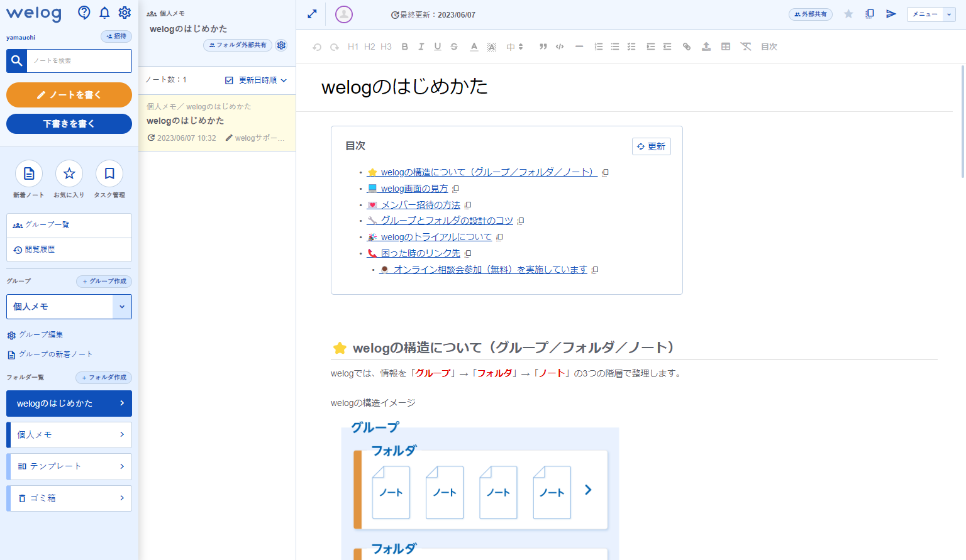
Task: Click 下書きを書く button
Action: (69, 124)
